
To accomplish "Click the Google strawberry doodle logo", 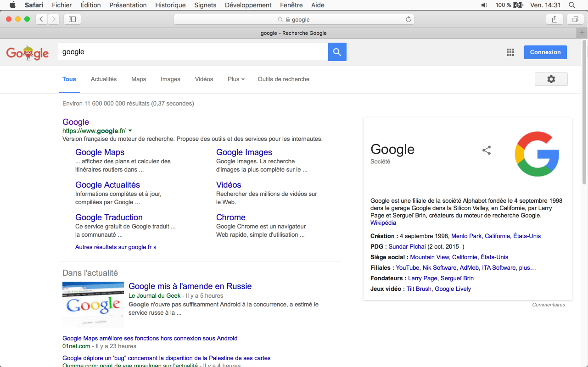I will [28, 52].
